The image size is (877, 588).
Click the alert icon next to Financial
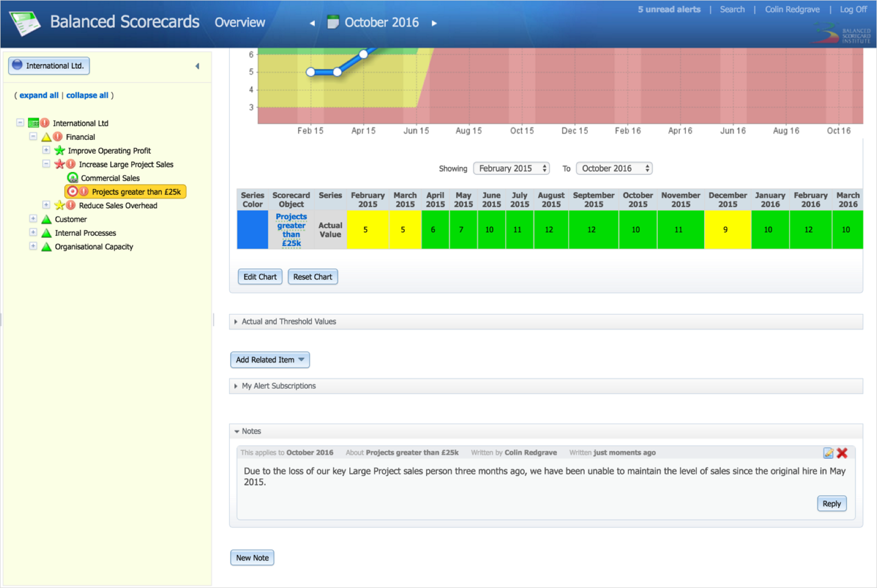pyautogui.click(x=57, y=137)
